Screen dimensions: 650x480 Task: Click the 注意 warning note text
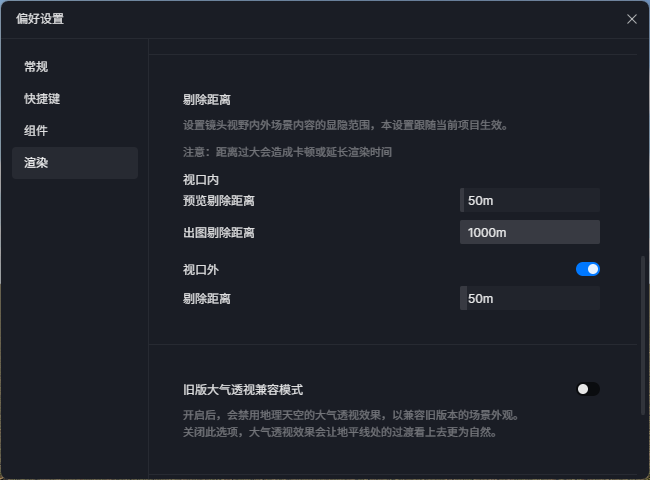click(x=287, y=152)
